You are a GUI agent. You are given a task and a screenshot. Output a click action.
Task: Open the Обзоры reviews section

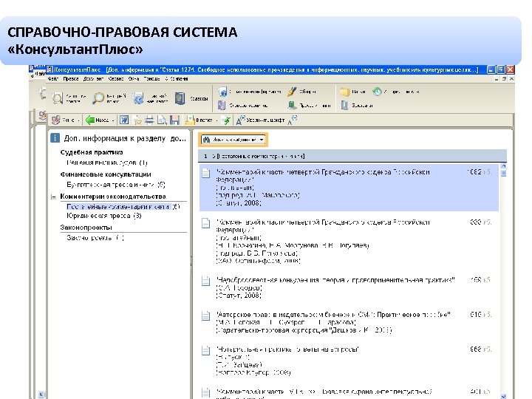302,92
